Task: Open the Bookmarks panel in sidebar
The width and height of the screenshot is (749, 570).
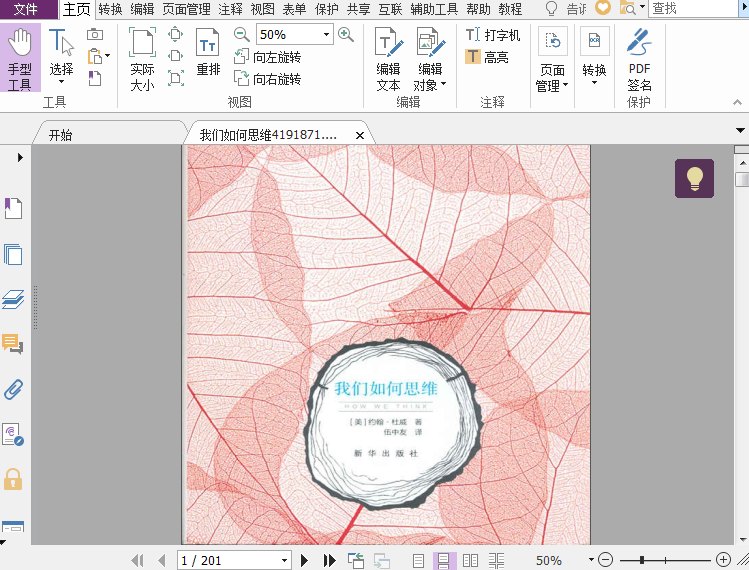Action: tap(13, 208)
